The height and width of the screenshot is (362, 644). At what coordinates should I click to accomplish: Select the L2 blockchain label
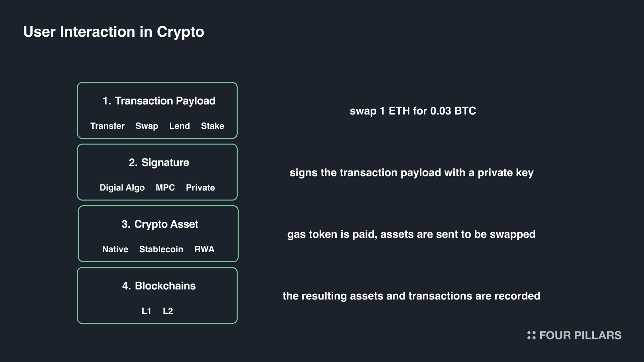168,311
